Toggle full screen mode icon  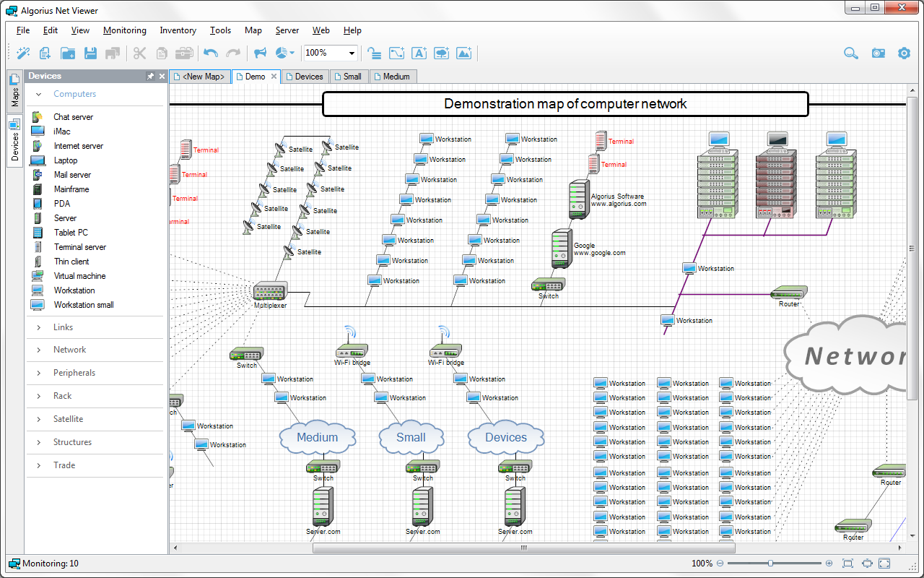click(884, 564)
